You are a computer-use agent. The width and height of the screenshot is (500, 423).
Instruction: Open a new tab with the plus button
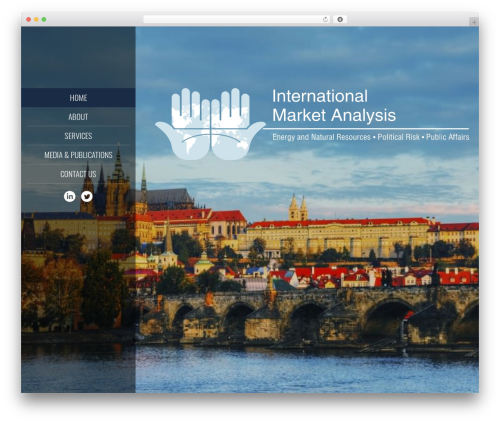tap(474, 22)
